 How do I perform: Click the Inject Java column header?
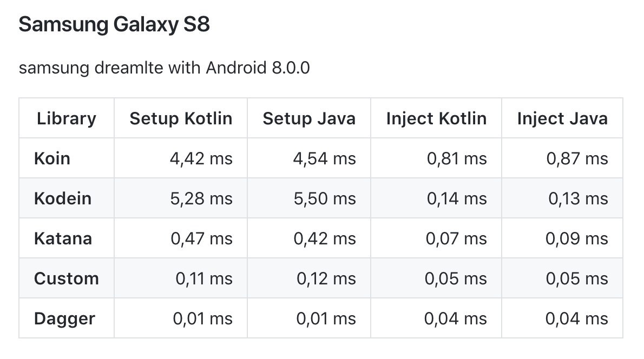coord(562,118)
